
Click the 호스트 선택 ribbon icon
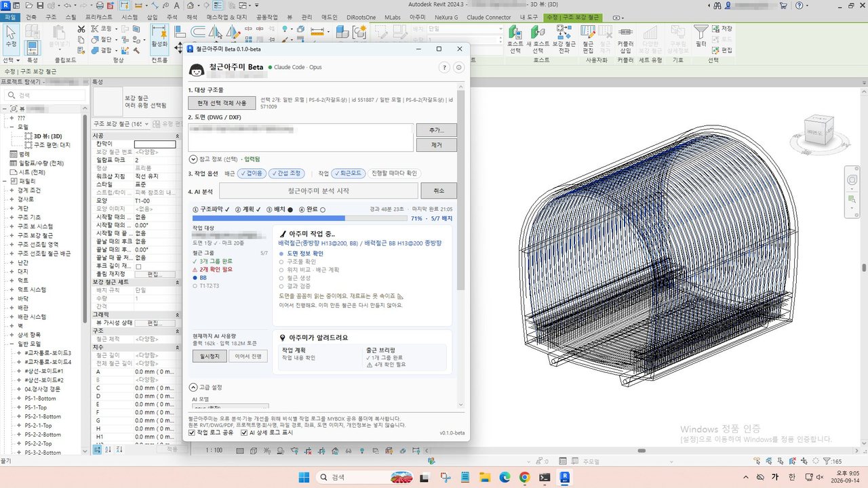click(515, 39)
